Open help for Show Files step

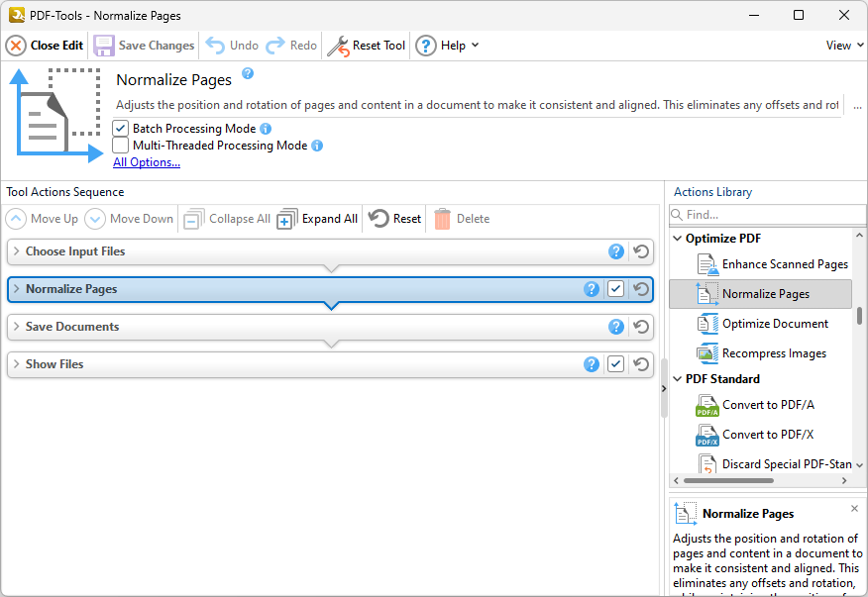(592, 364)
